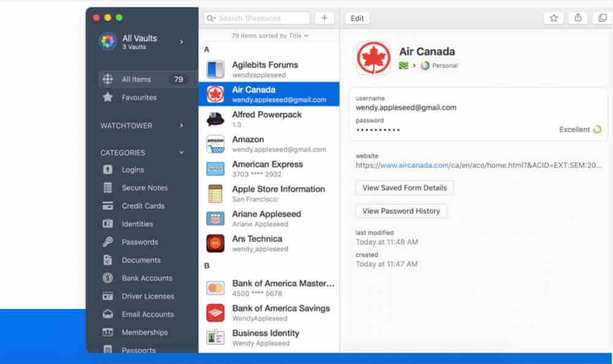The image size is (613, 364).
Task: Click the copy window icon top right
Action: coord(603,18)
